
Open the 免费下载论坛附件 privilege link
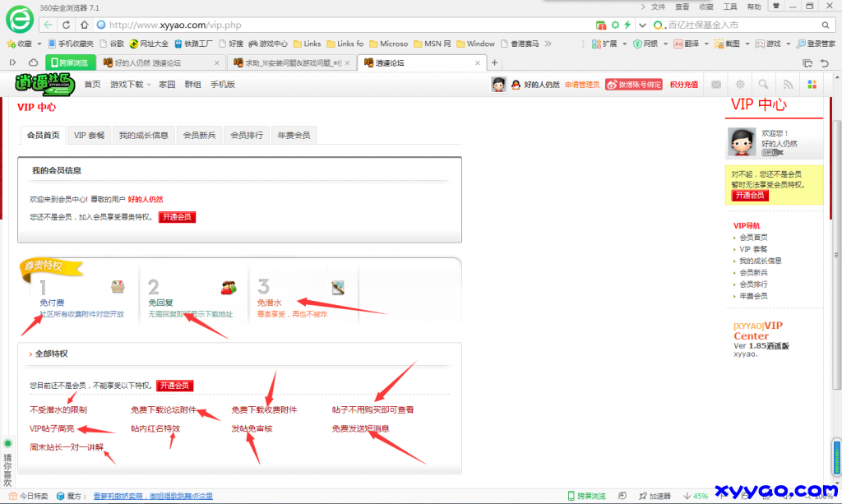[164, 409]
